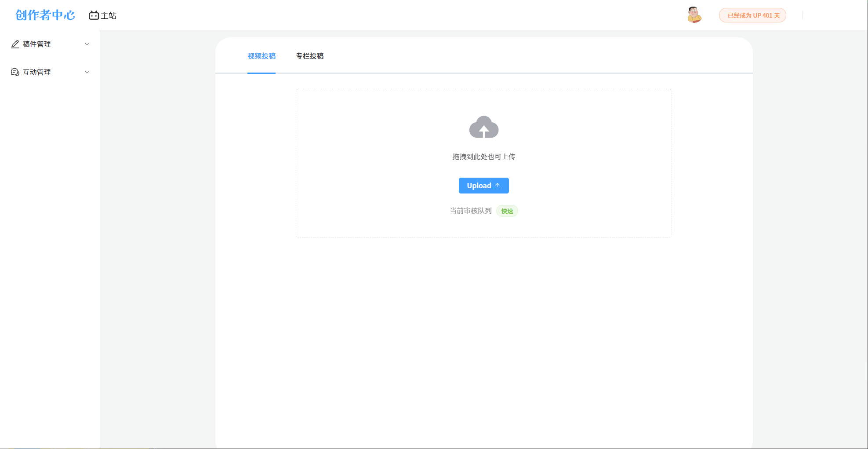Click the chat bubble icon beside 互动管理
This screenshot has width=868, height=449.
pyautogui.click(x=15, y=72)
